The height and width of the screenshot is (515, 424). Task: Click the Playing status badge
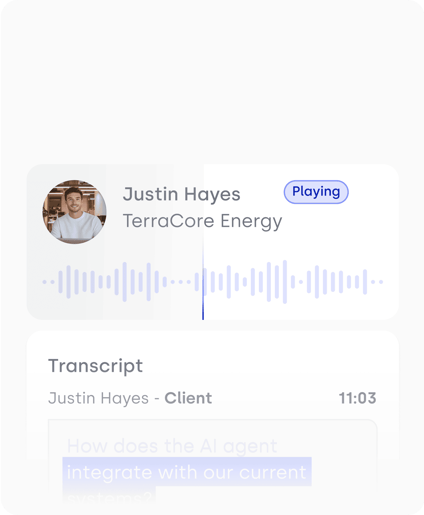316,192
